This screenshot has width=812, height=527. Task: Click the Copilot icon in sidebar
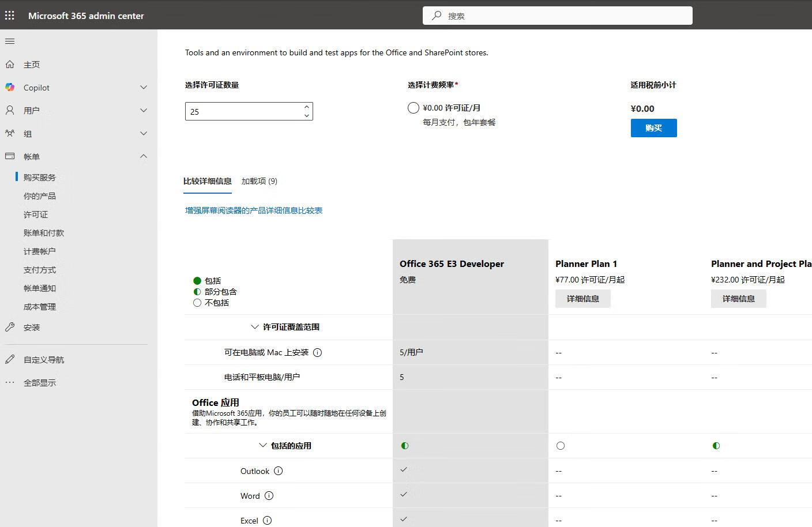pos(10,88)
